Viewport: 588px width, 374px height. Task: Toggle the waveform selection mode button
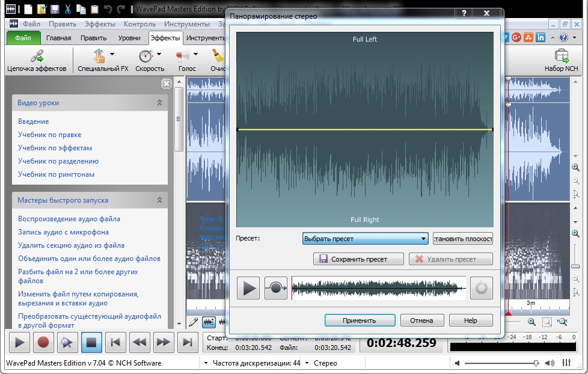[209, 322]
